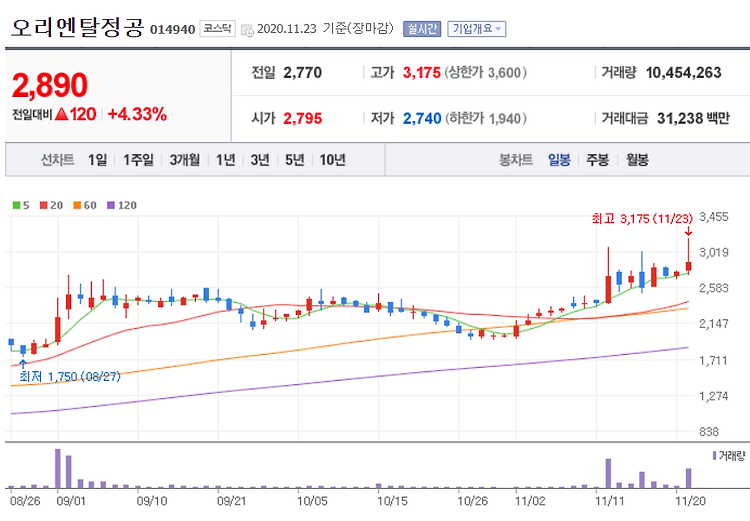The width and height of the screenshot is (750, 521).
Task: Click the 거래량 value 10,454,263
Action: coord(683,73)
